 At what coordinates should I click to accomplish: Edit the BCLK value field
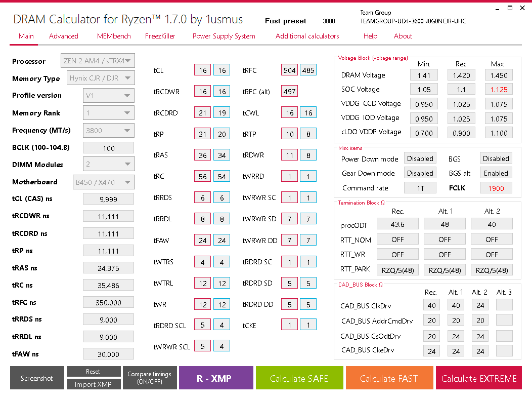pos(108,147)
